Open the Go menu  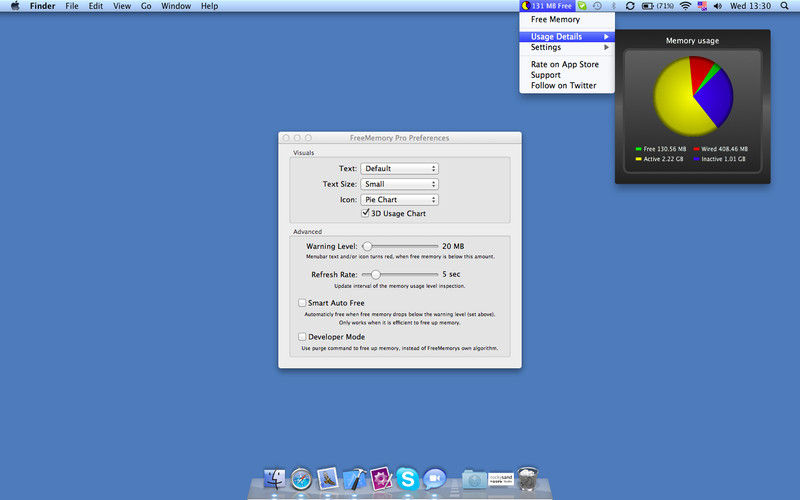(x=146, y=6)
